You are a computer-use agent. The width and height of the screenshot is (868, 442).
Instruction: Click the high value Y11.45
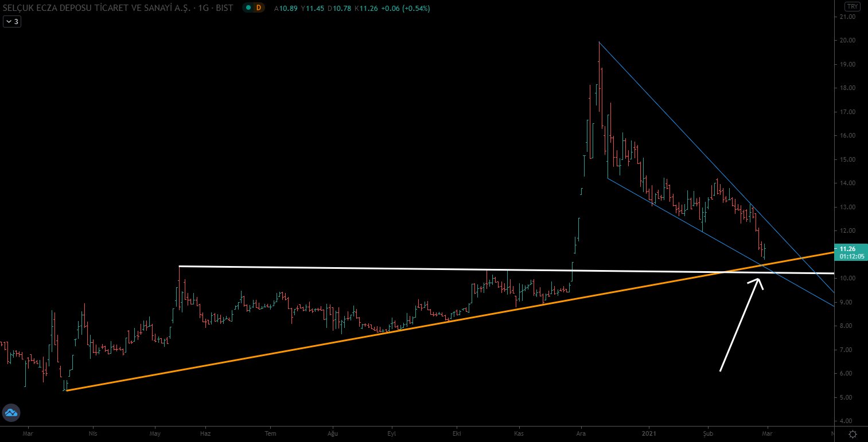pos(313,9)
